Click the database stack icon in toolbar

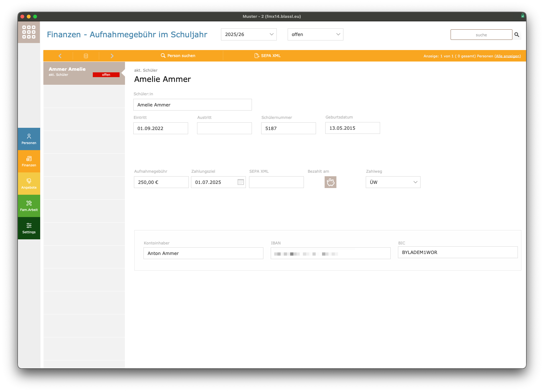pyautogui.click(x=86, y=56)
